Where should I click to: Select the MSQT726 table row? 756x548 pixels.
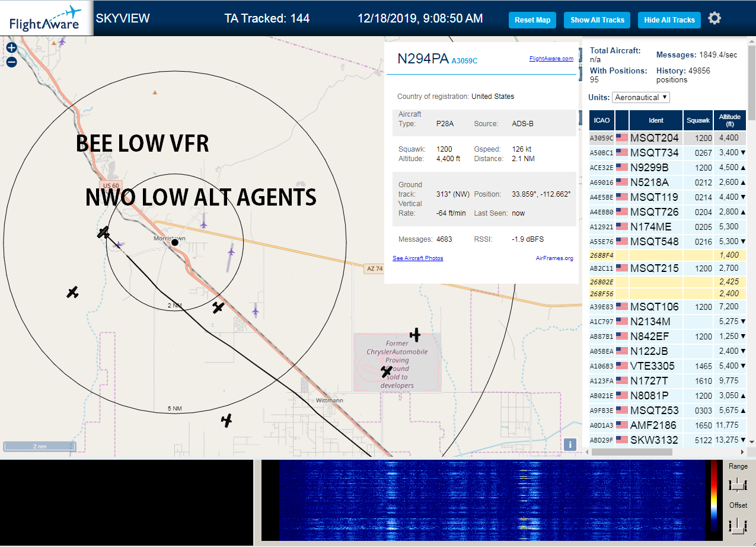point(668,212)
